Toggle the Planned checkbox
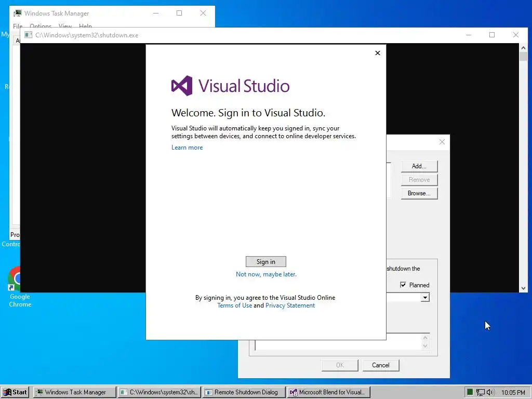This screenshot has width=532, height=399. pyautogui.click(x=403, y=285)
